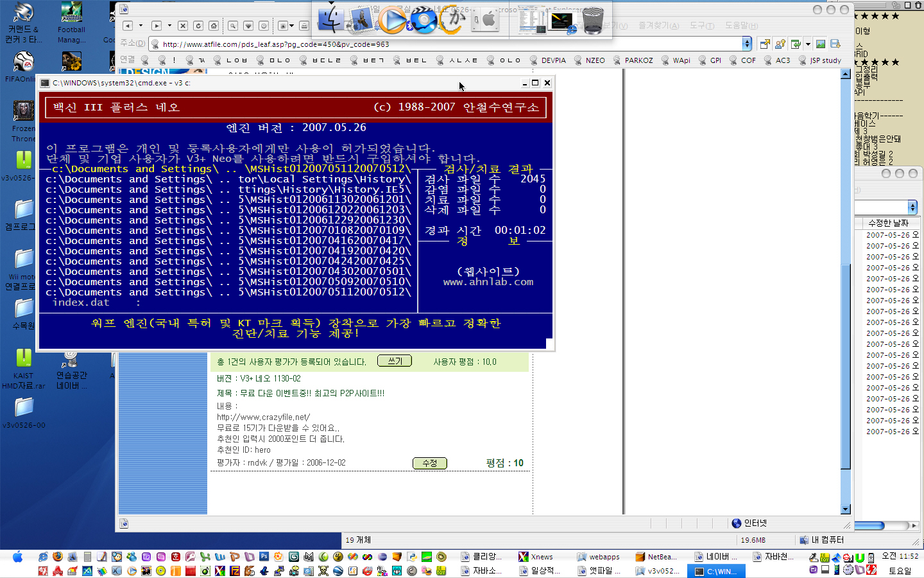Click the browser Back navigation button

pyautogui.click(x=128, y=26)
